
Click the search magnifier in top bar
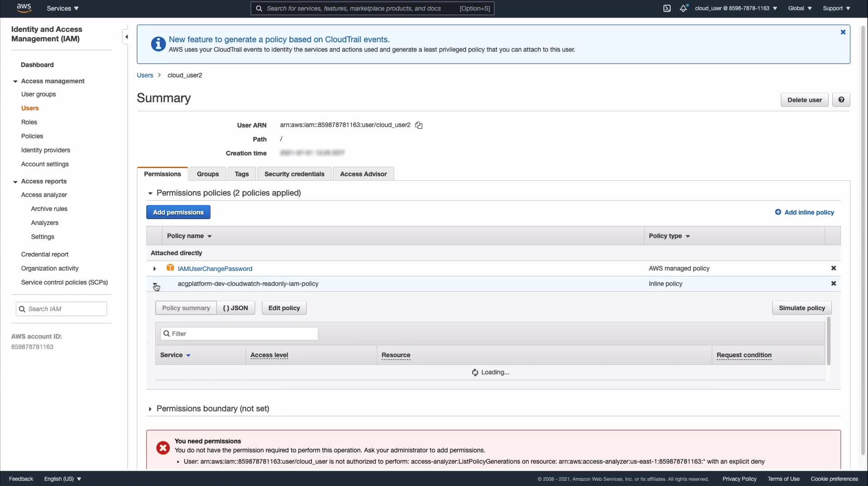(259, 8)
